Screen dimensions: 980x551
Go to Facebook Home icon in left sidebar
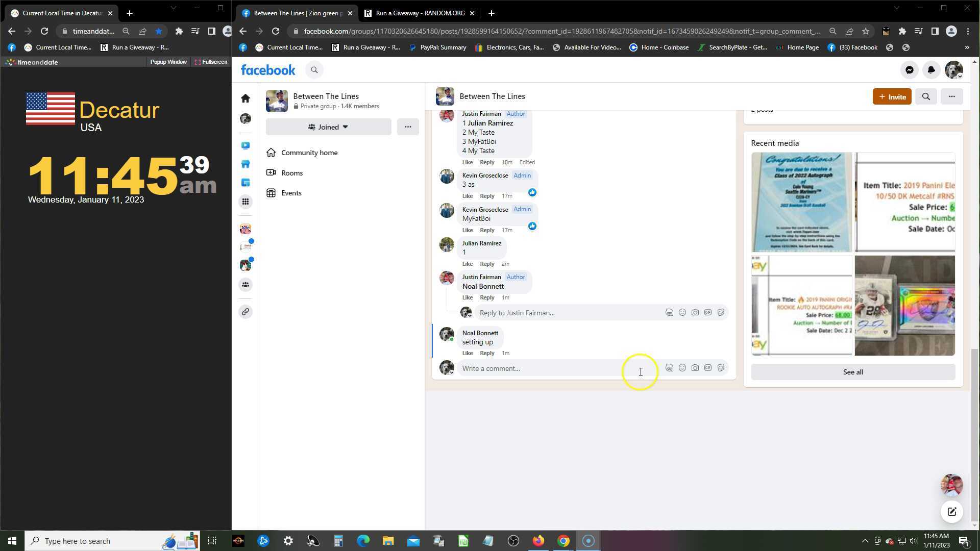[x=246, y=98]
